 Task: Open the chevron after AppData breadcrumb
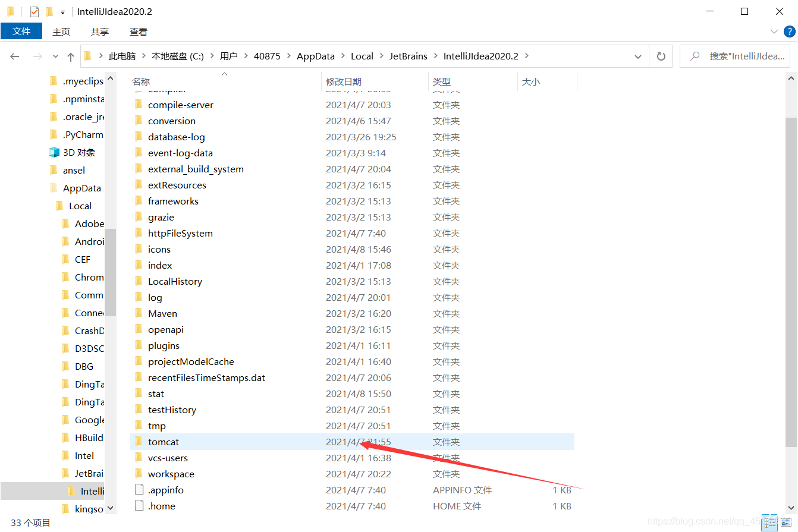[x=343, y=56]
